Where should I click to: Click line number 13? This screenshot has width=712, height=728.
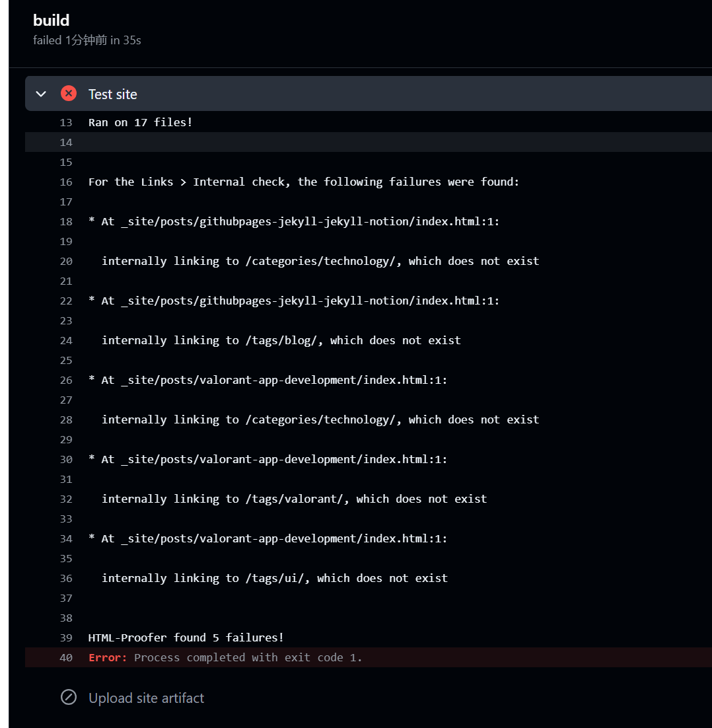(66, 123)
